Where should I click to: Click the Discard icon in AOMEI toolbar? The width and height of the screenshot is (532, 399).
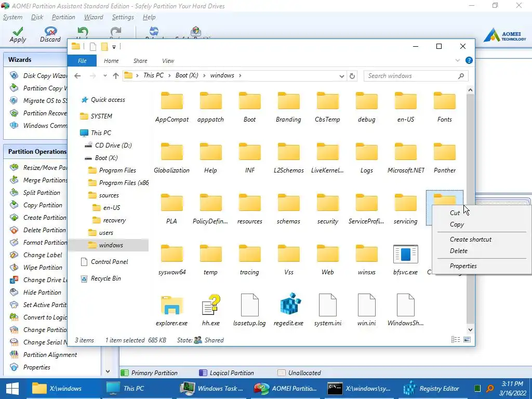[x=50, y=31]
